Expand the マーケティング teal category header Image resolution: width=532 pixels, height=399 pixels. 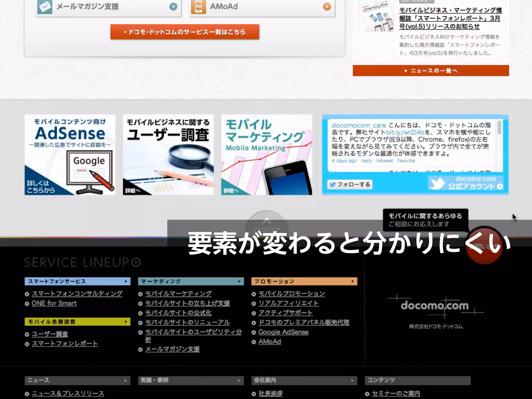click(x=191, y=281)
